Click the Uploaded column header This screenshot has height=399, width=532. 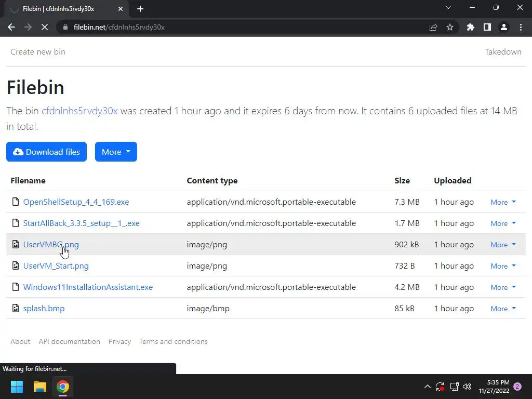click(453, 180)
